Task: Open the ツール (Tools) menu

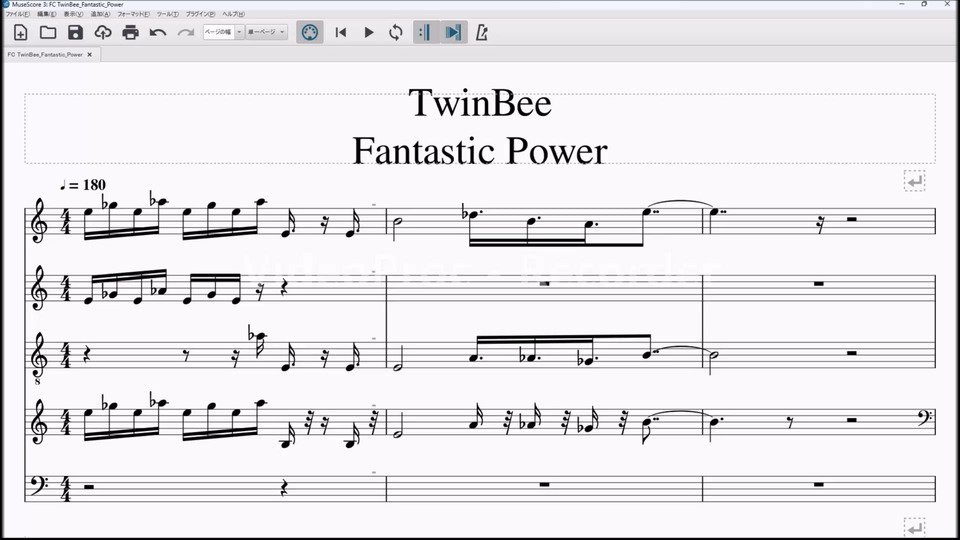Action: (168, 13)
